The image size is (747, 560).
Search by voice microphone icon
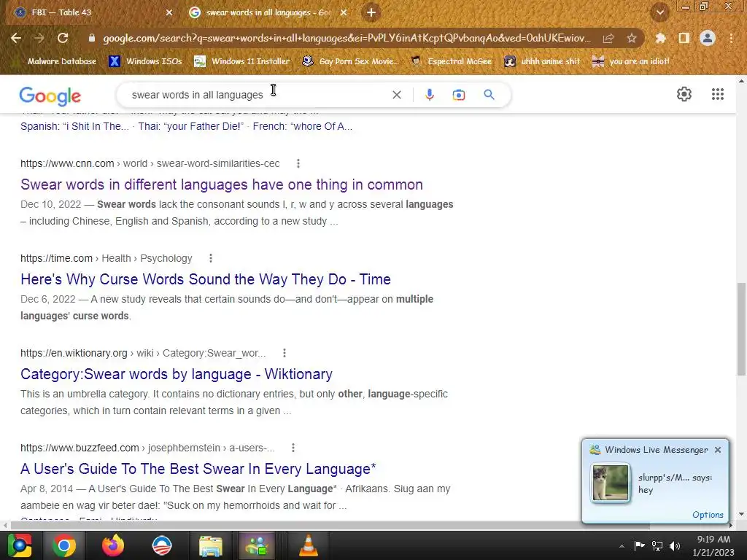[x=429, y=95]
